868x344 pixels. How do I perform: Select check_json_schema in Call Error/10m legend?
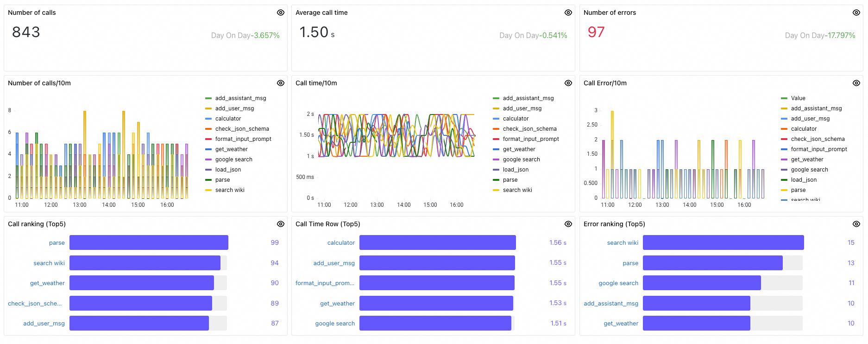click(x=818, y=139)
